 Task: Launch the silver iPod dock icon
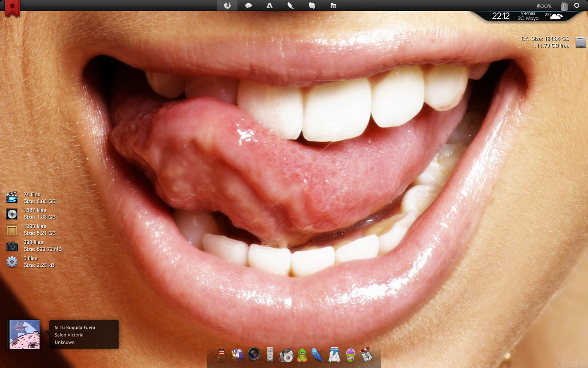pos(270,355)
